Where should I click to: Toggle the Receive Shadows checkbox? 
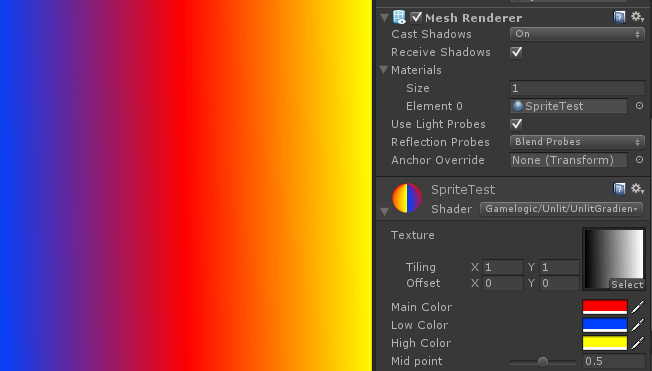tap(516, 52)
